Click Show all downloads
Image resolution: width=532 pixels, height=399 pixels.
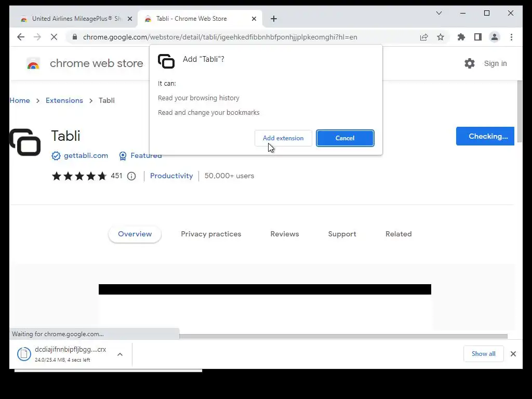[x=484, y=354]
